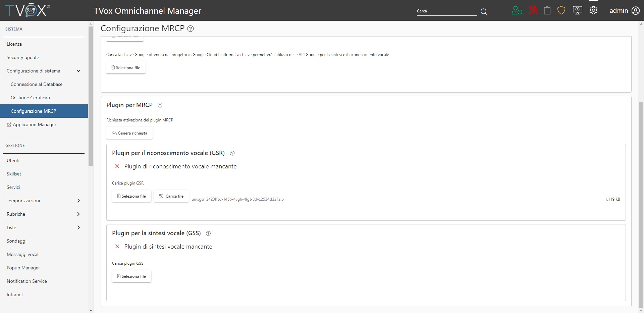Click the 1.119 KB file size
Viewport: 644px width, 313px height.
(x=612, y=199)
